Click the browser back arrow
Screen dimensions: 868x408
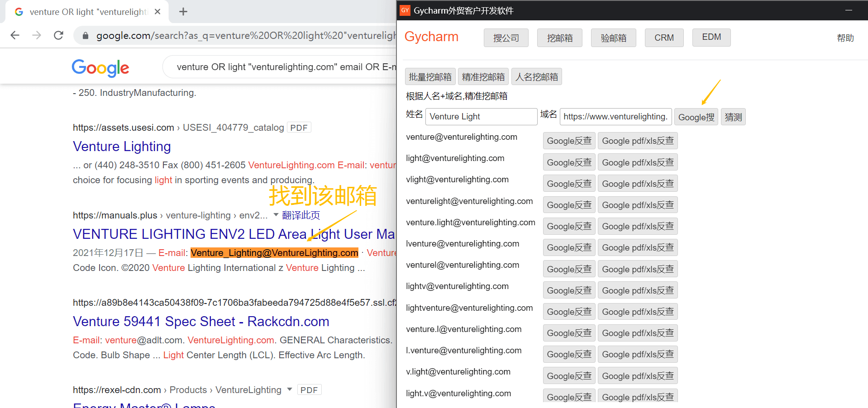pyautogui.click(x=15, y=35)
